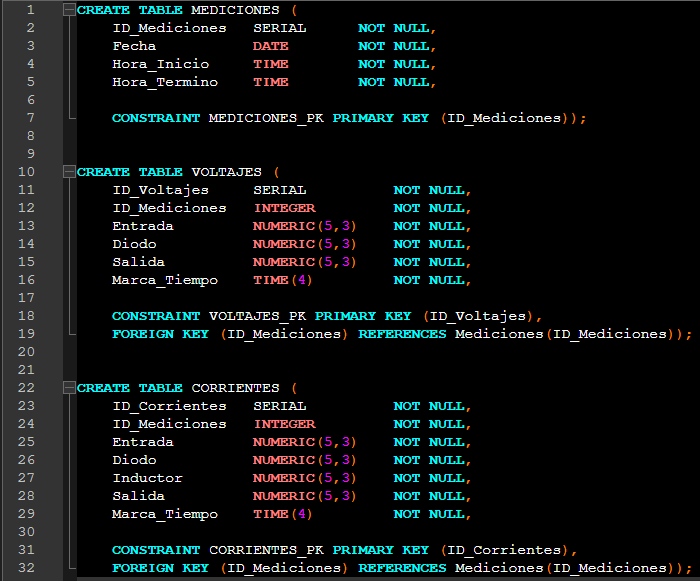Collapse the CREATE TABLE MEDICIONES fold marker
The image size is (700, 581).
[69, 10]
